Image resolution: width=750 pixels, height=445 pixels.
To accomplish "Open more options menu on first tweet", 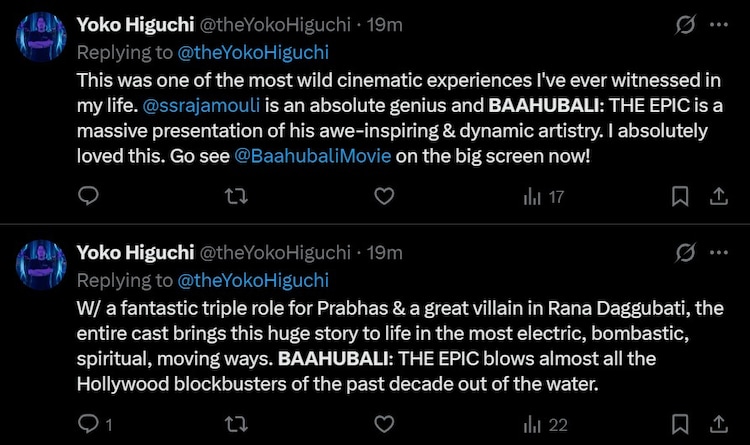I will (719, 25).
